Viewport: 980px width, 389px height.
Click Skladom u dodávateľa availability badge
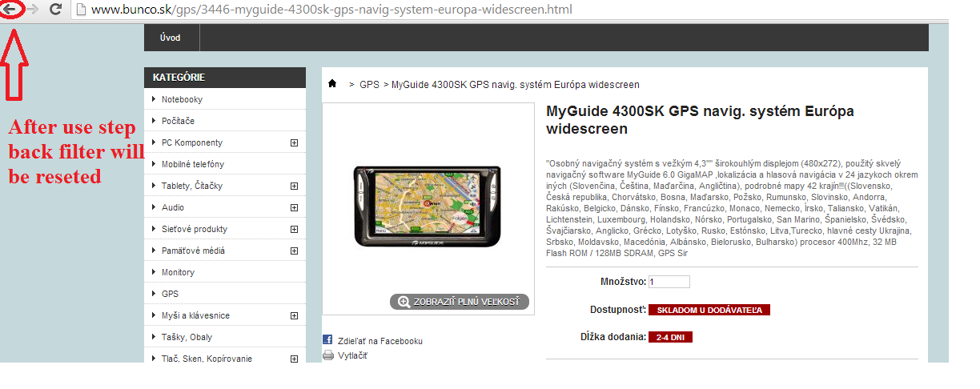click(709, 310)
